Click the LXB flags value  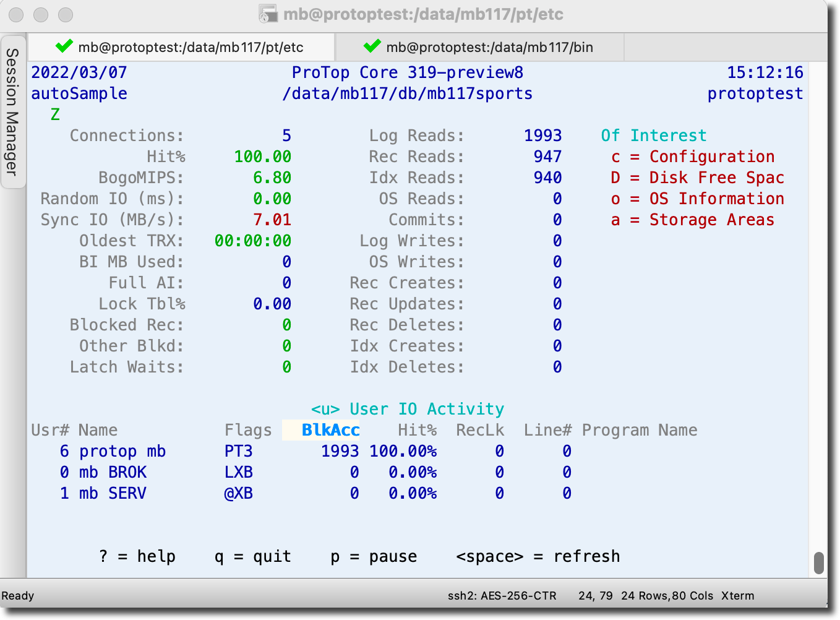(x=238, y=473)
